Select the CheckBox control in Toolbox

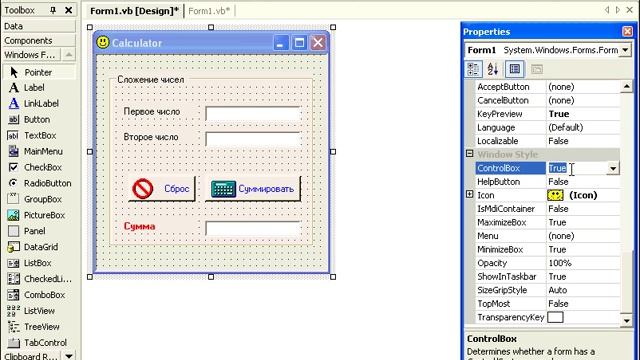pos(39,167)
